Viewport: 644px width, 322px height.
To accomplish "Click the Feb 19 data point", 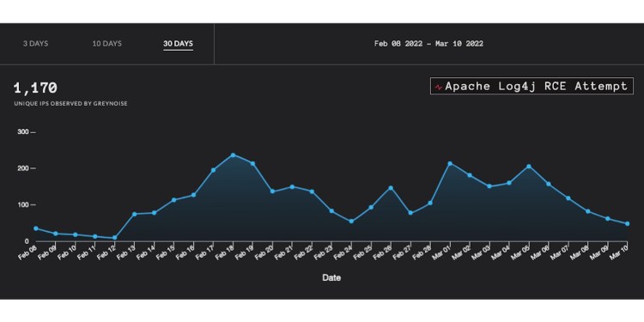I will 252,163.
